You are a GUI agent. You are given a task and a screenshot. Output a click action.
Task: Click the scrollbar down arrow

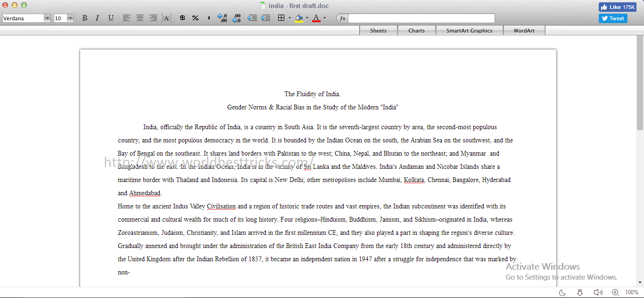pyautogui.click(x=640, y=282)
